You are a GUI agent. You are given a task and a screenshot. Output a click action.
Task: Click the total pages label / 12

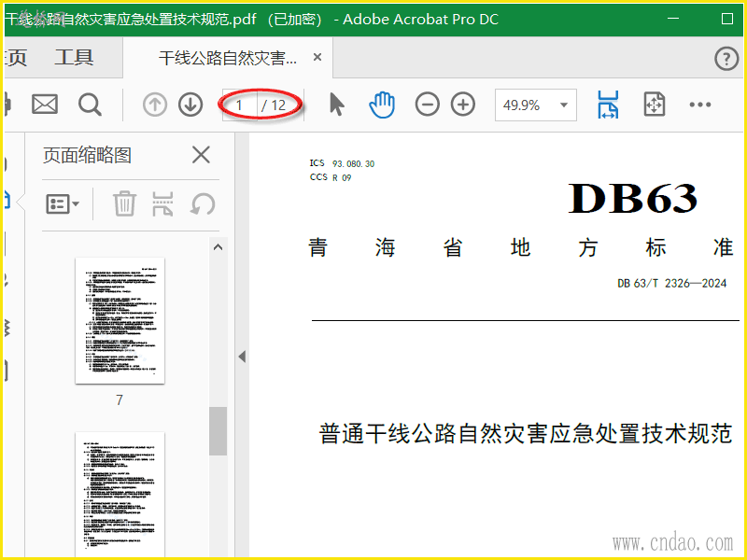pyautogui.click(x=273, y=105)
